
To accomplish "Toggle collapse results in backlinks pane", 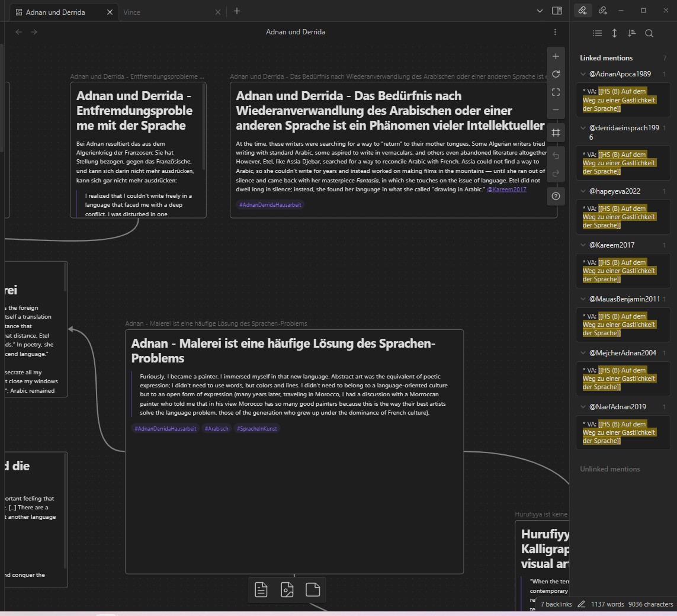I will click(x=597, y=33).
